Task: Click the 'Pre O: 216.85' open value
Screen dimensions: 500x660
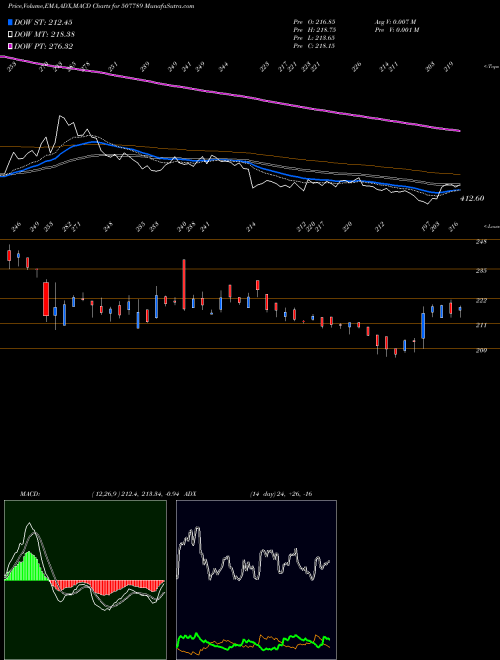Action: (314, 21)
